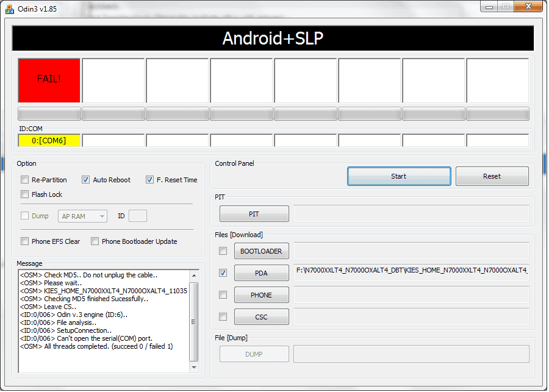
Task: Click the Dump ID input field
Action: tap(138, 216)
